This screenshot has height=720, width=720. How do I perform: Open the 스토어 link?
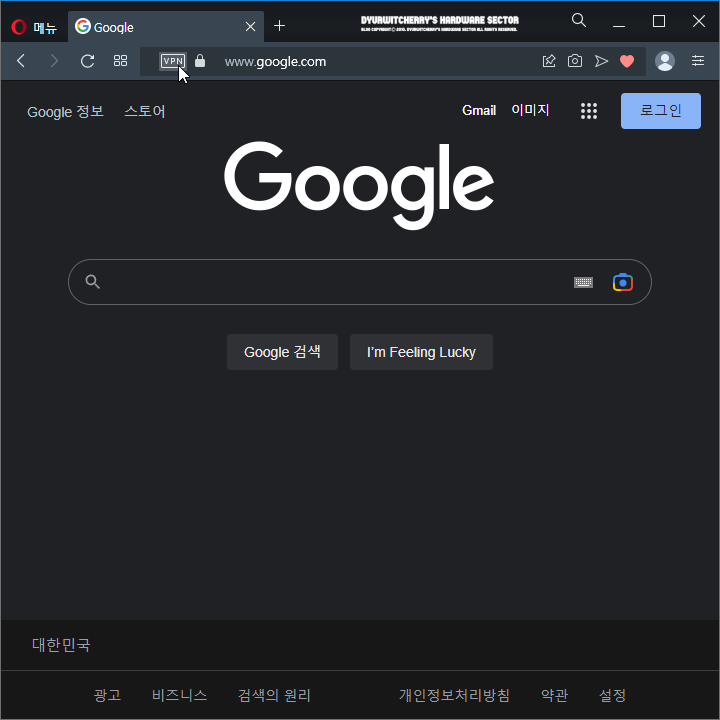tap(145, 111)
